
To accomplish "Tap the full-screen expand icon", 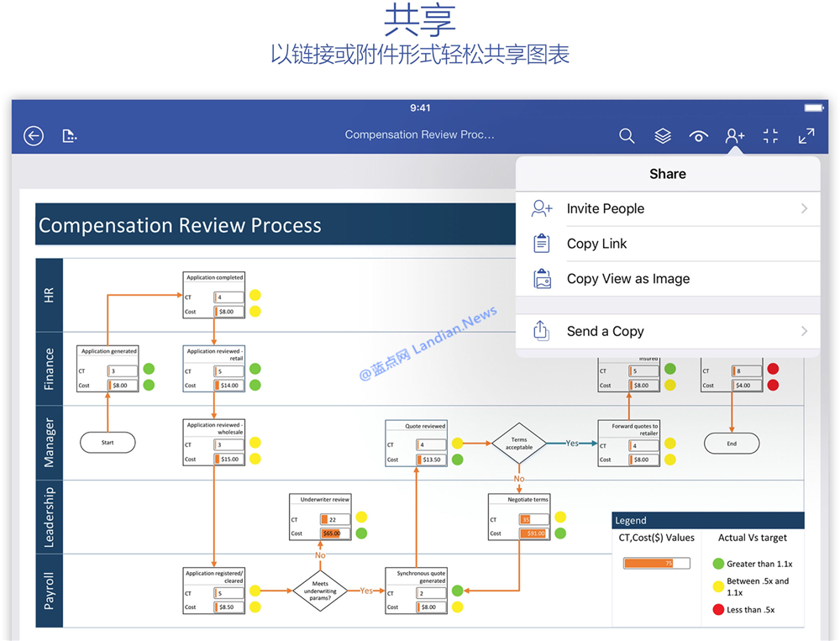I will coord(806,135).
